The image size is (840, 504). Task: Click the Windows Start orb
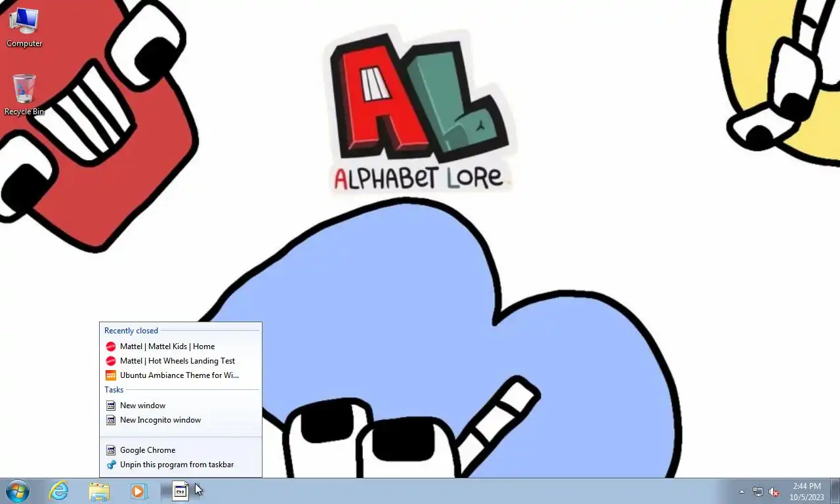click(x=18, y=491)
